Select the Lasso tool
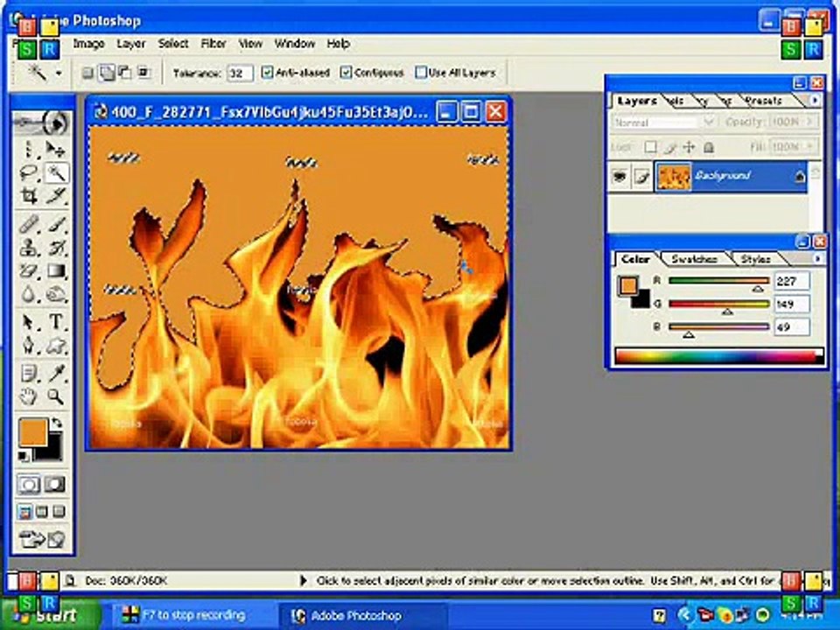This screenshot has height=630, width=840. 28,172
